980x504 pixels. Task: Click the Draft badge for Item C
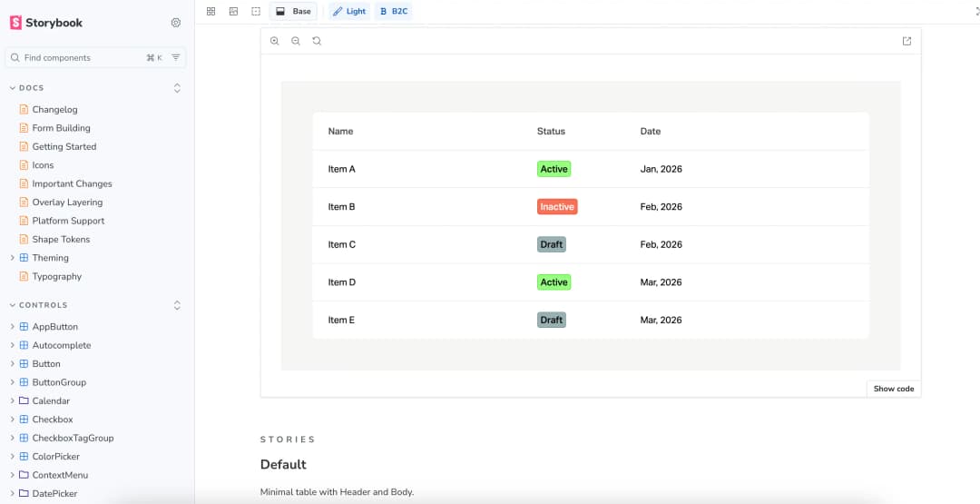point(552,244)
